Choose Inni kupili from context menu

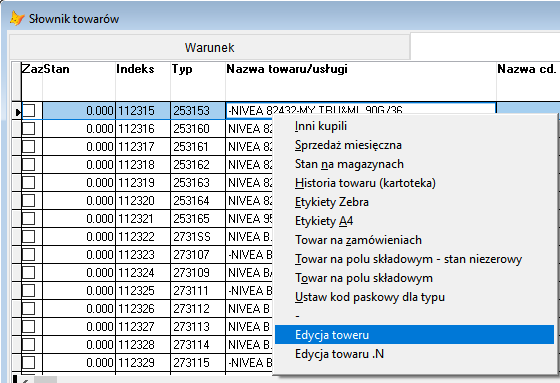414,126
